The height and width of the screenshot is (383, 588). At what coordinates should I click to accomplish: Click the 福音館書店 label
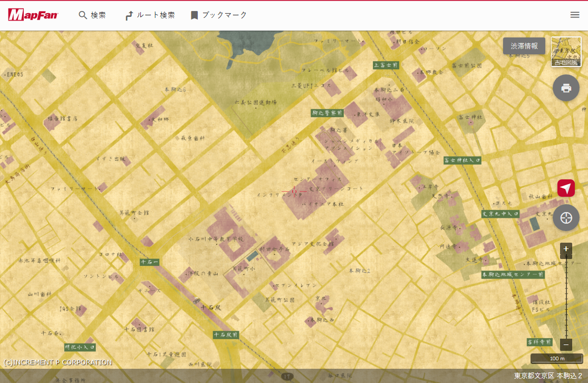[x=62, y=119]
